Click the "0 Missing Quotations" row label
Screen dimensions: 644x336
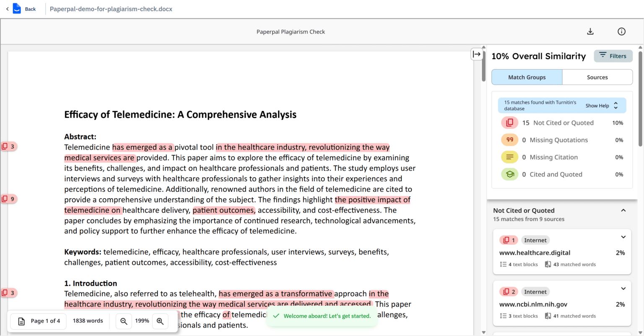(x=555, y=140)
